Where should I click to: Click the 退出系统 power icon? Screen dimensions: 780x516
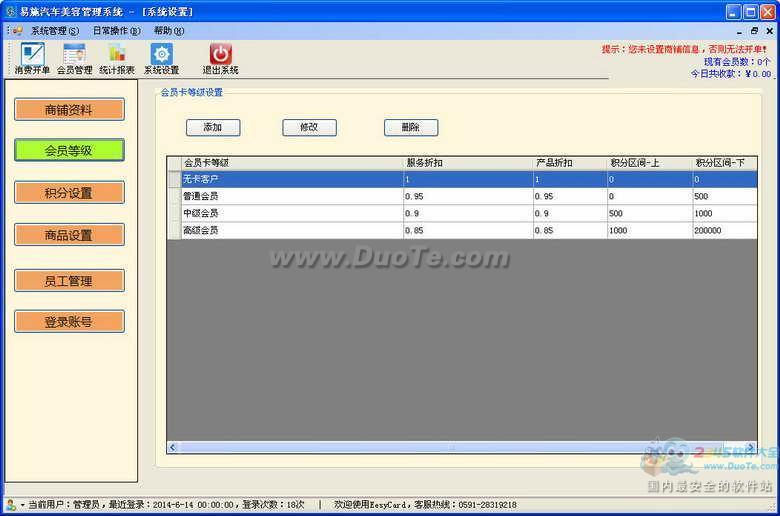pyautogui.click(x=220, y=59)
